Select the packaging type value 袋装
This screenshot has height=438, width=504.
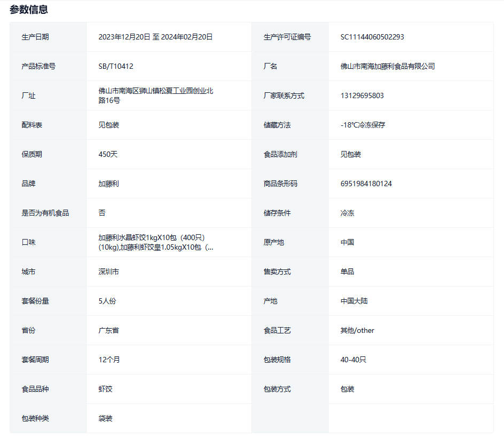(106, 418)
